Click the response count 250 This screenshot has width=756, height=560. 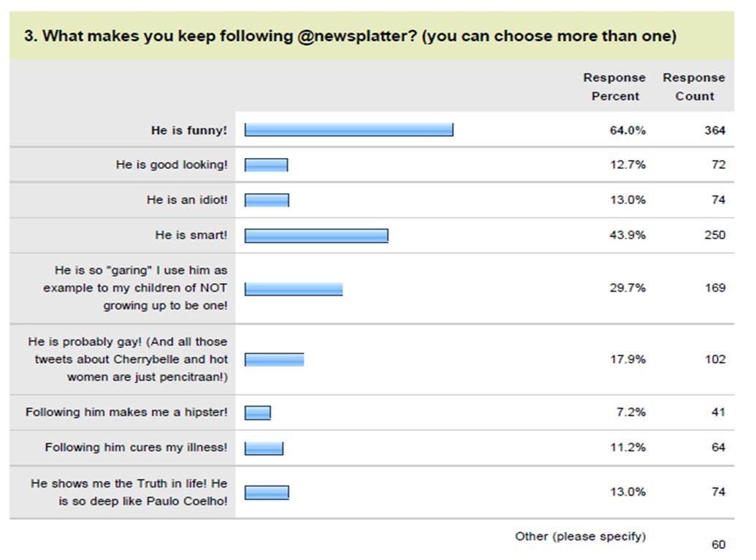pyautogui.click(x=714, y=235)
